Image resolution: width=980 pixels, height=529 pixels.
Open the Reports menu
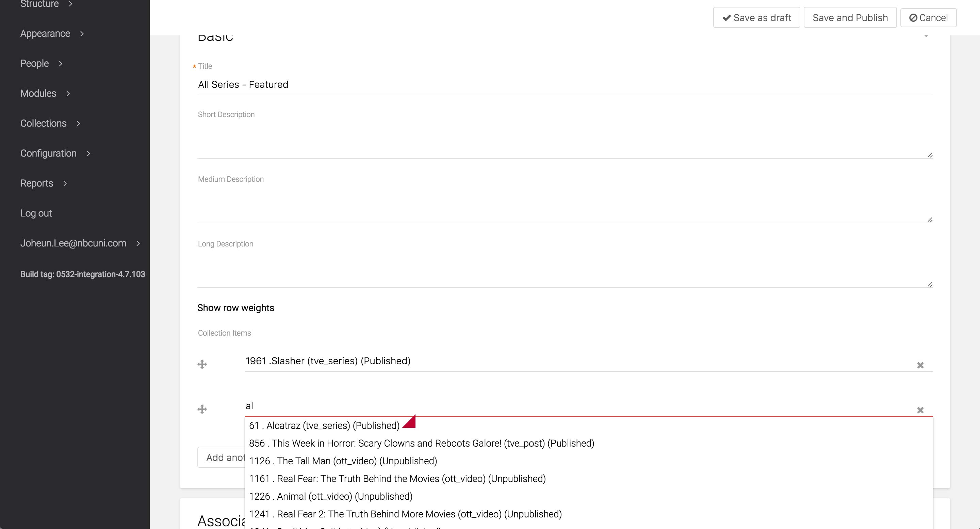(37, 183)
